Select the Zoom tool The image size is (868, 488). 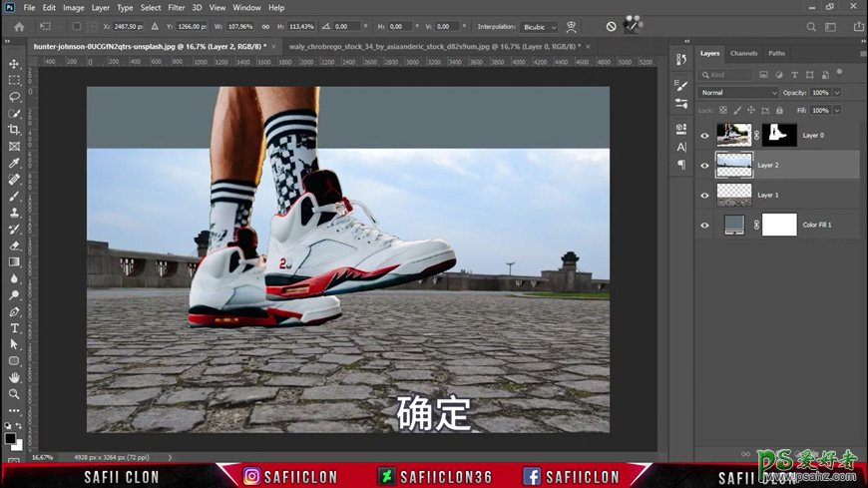point(14,394)
